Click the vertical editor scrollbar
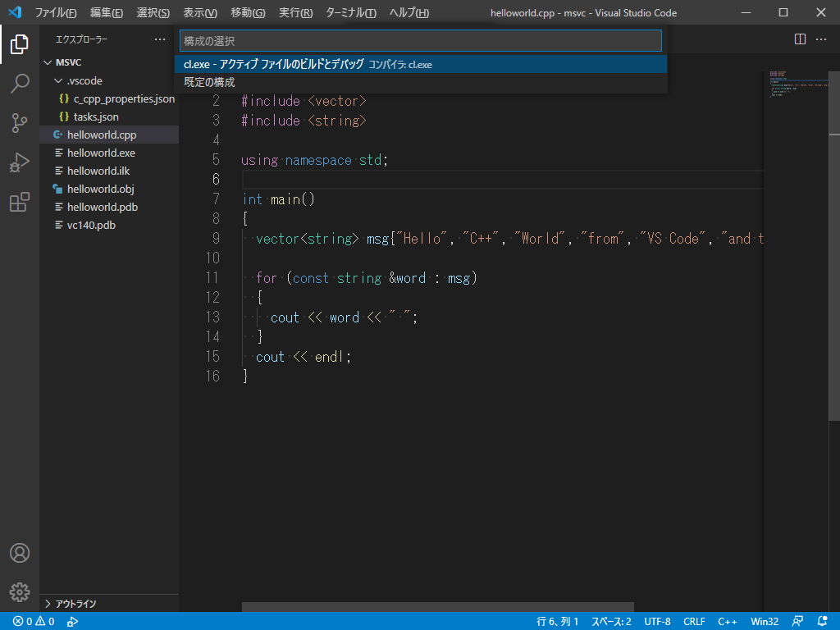 834,246
